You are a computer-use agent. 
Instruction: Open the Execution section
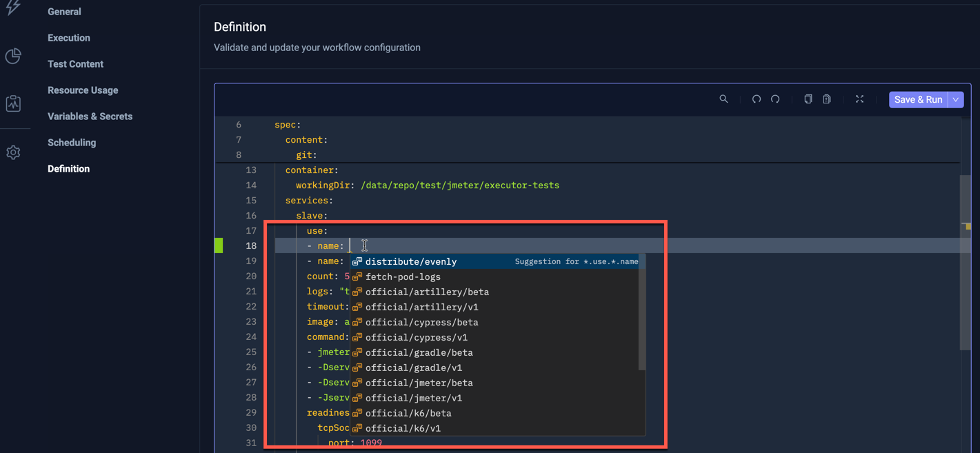68,37
